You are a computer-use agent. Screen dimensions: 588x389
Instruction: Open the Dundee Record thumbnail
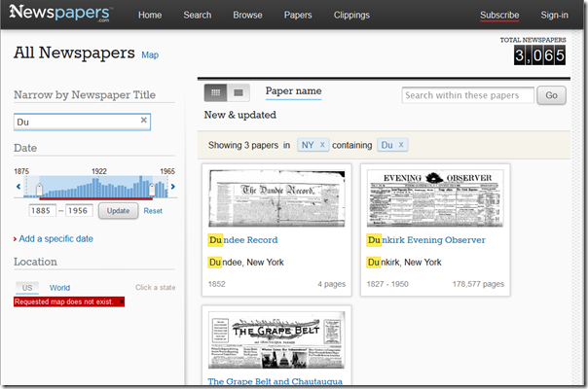click(x=276, y=198)
